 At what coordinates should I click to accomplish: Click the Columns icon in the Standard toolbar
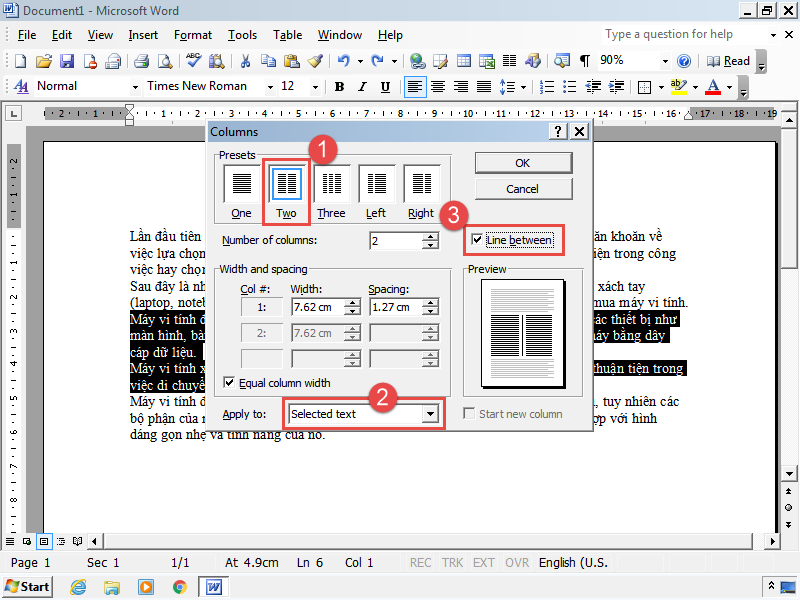tap(509, 61)
